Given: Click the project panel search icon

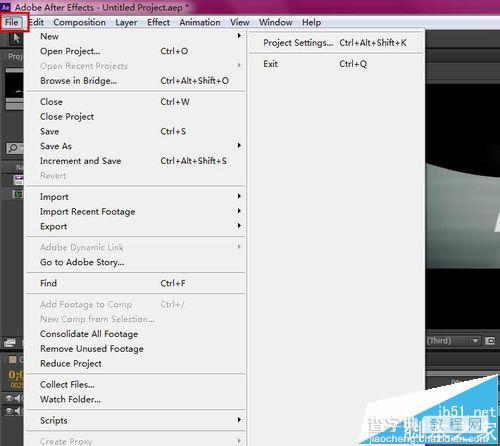Looking at the screenshot, I should click(13, 148).
